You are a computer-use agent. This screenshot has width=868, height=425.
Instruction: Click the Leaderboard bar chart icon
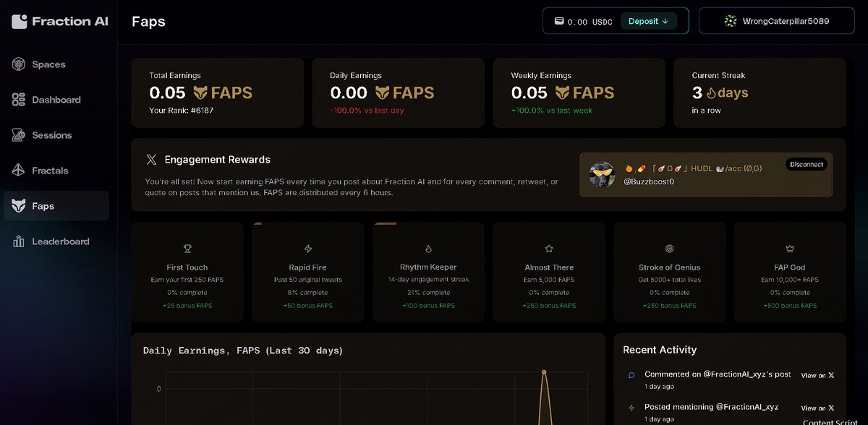(19, 241)
